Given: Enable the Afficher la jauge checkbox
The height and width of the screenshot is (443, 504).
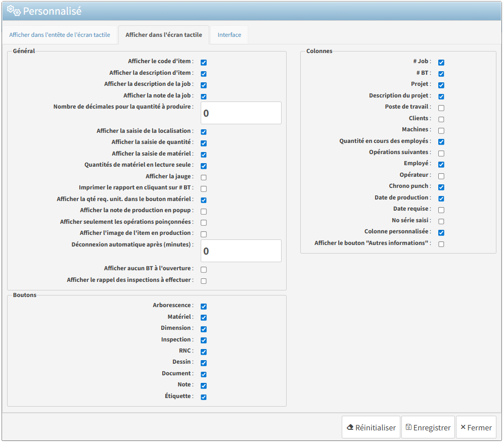Looking at the screenshot, I should coord(204,177).
